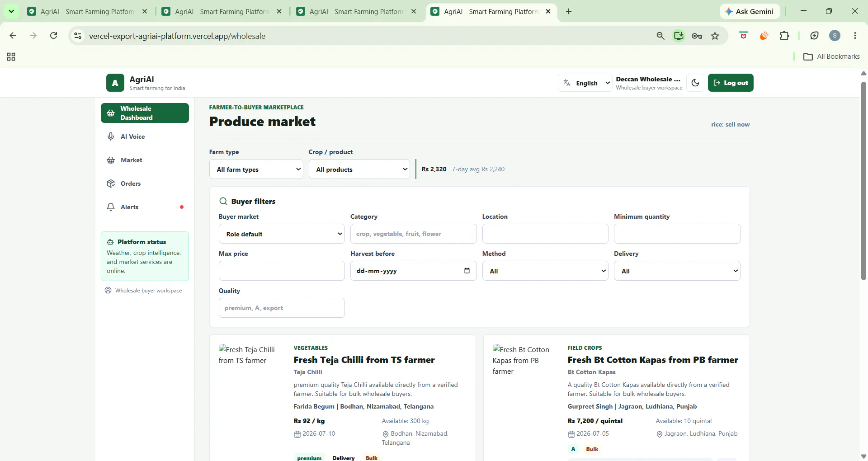Open the apps grid icon in bookmarks bar
The width and height of the screenshot is (868, 461).
pyautogui.click(x=11, y=56)
